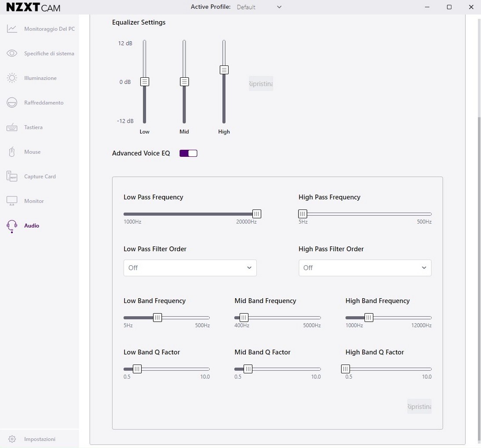Viewport: 481px width, 448px height.
Task: Select the Audio menu item
Action: pos(32,226)
